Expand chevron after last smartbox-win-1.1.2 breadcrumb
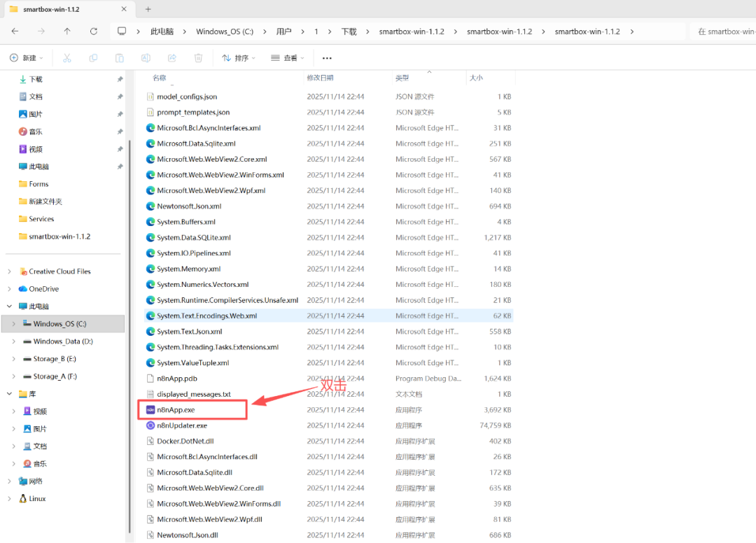This screenshot has width=756, height=543. 631,31
